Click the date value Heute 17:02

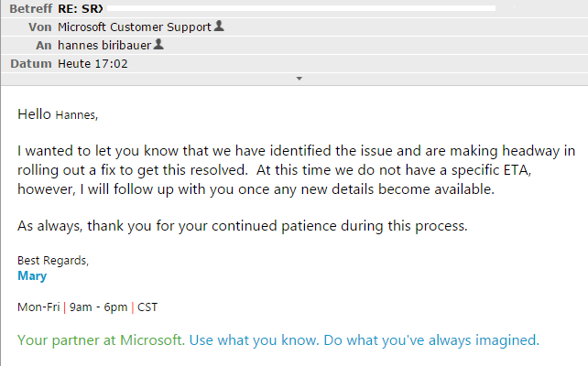(93, 64)
